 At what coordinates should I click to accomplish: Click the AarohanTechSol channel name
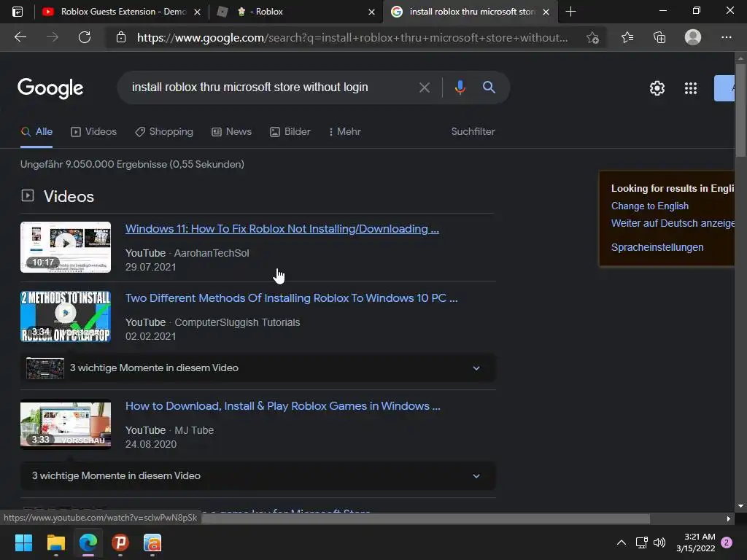click(212, 253)
